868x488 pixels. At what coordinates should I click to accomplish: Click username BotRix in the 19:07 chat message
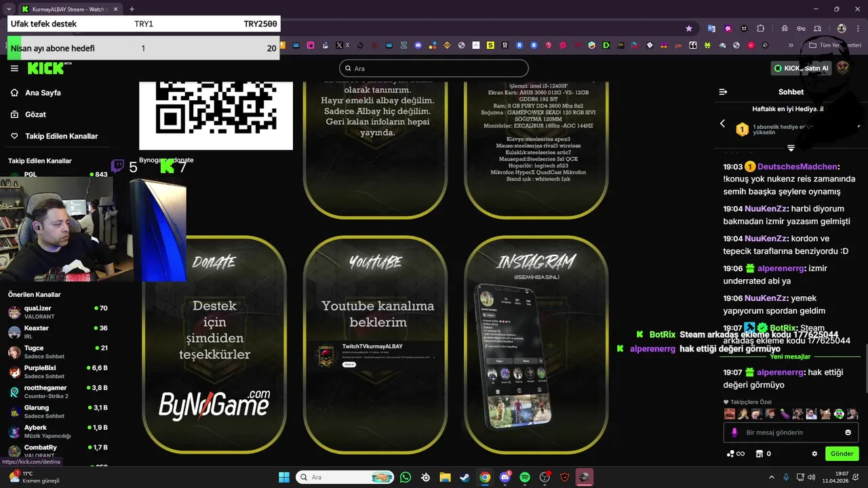click(x=782, y=328)
